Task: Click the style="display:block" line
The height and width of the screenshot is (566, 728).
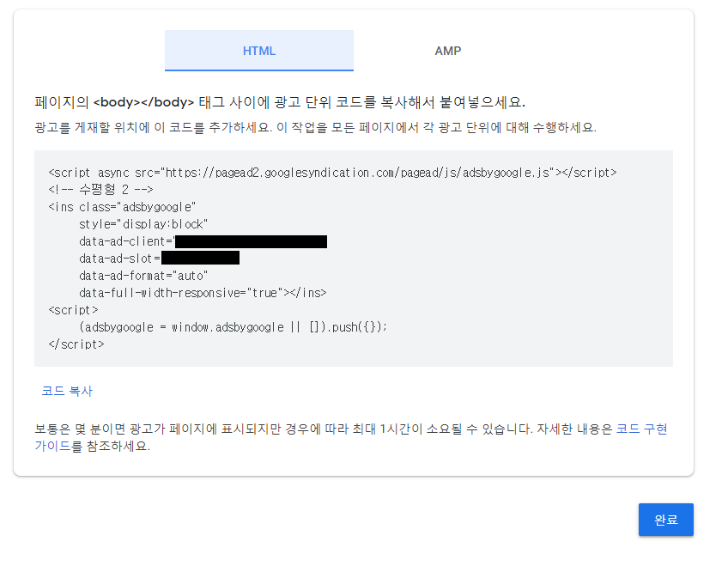Action: pyautogui.click(x=143, y=224)
